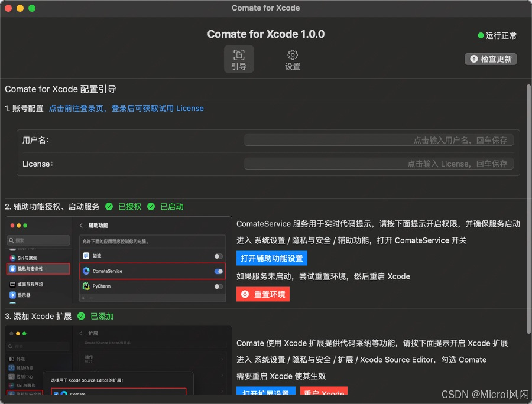The width and height of the screenshot is (532, 404).
Task: Click the 显示器 display icon
Action: click(x=12, y=295)
